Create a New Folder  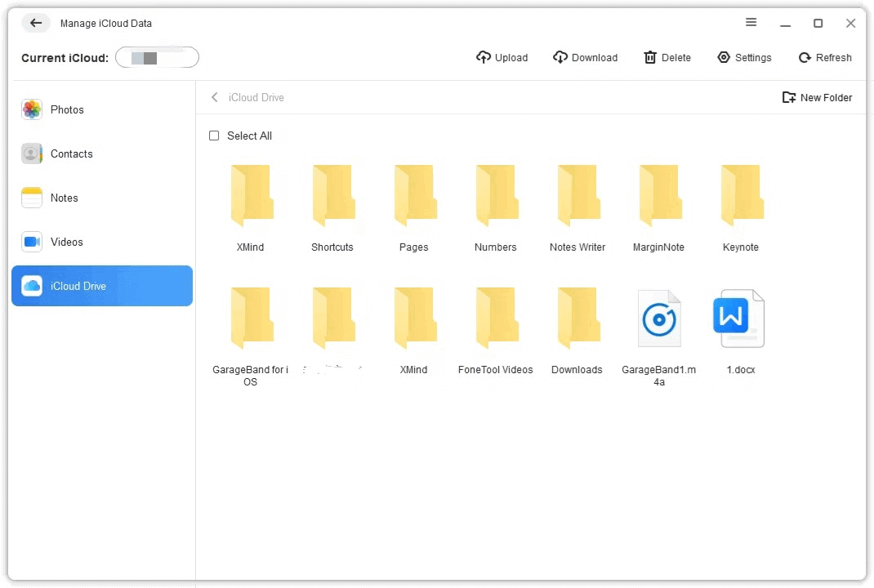(x=817, y=97)
